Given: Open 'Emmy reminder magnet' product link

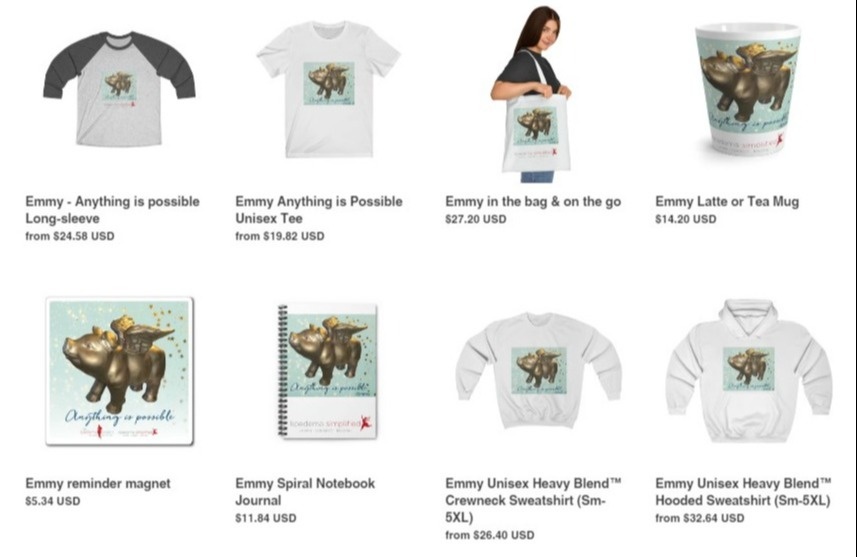Looking at the screenshot, I should (x=98, y=484).
